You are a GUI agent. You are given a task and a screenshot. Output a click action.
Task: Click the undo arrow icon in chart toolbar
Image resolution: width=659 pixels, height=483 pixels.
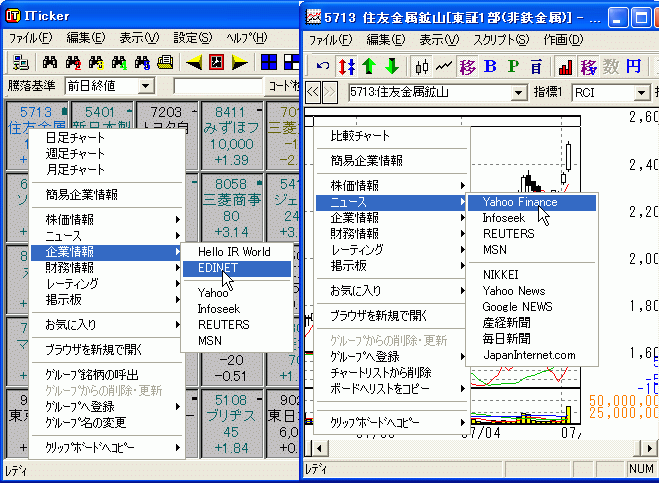tap(323, 67)
